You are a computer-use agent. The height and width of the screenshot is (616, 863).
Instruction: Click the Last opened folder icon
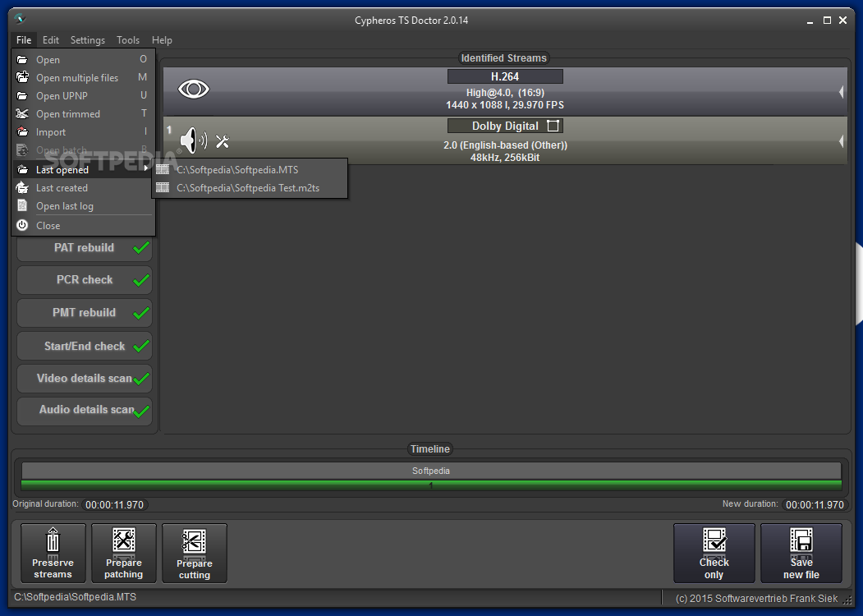click(22, 169)
